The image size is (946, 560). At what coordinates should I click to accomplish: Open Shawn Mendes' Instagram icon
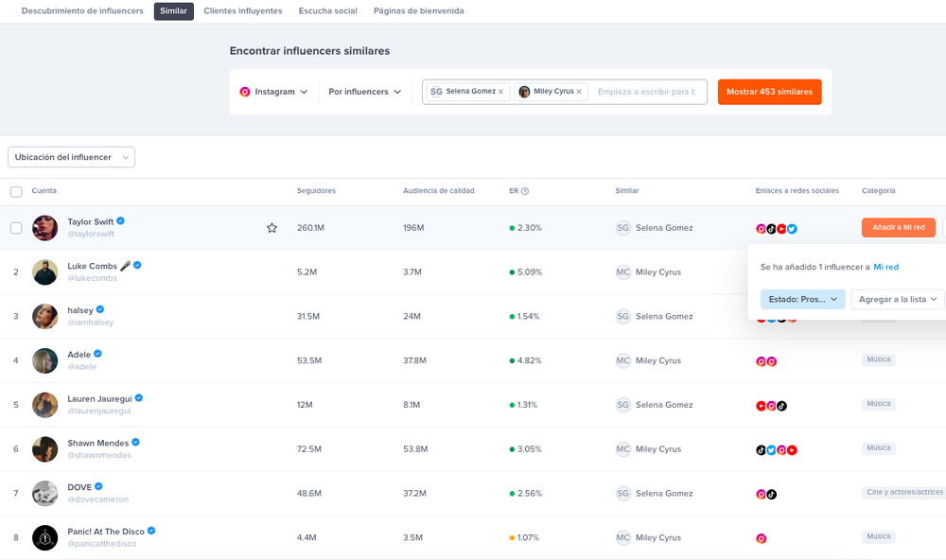(781, 450)
